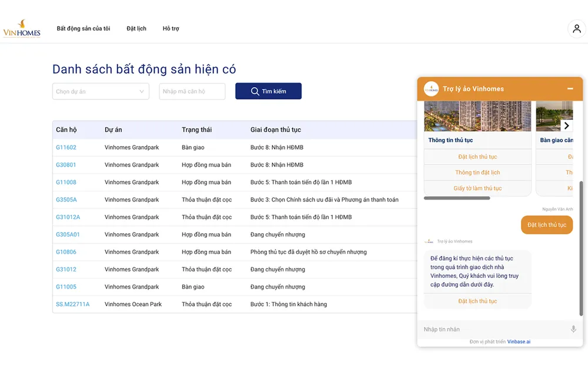This screenshot has width=588, height=368.
Task: Click the assistant avatar in chat header
Action: coord(432,89)
